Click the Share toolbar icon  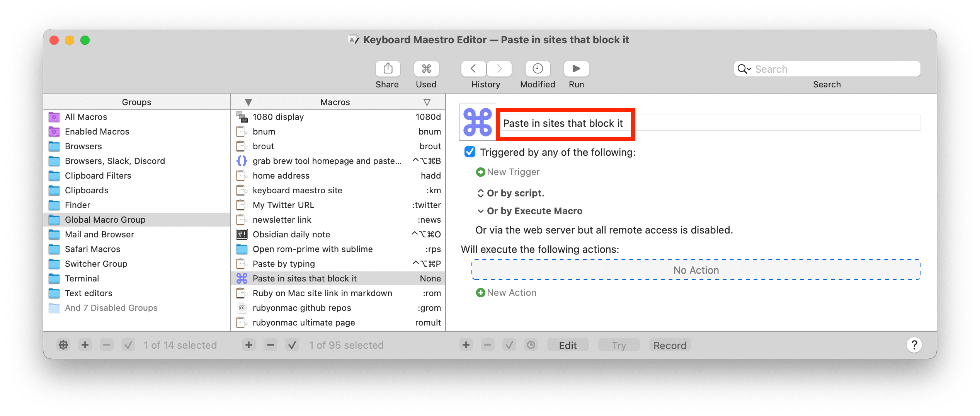(388, 69)
